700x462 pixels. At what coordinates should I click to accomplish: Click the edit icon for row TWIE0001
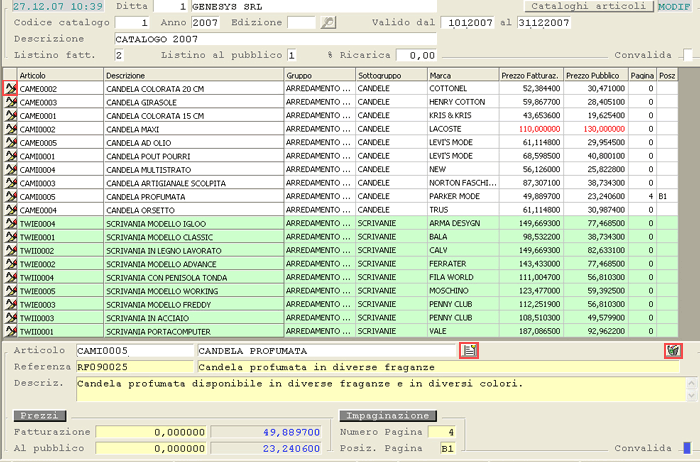pyautogui.click(x=10, y=237)
